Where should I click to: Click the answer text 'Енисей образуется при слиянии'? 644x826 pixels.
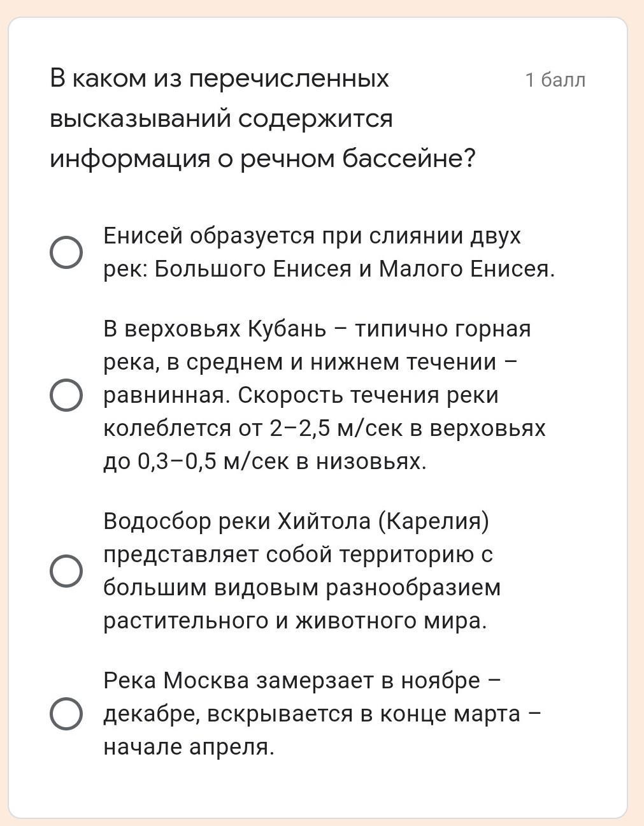pyautogui.click(x=311, y=236)
